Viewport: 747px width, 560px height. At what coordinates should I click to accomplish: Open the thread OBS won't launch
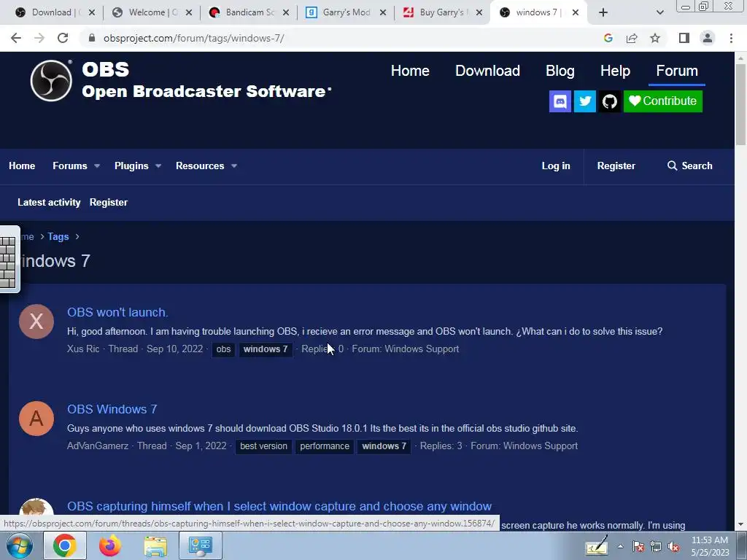click(117, 312)
